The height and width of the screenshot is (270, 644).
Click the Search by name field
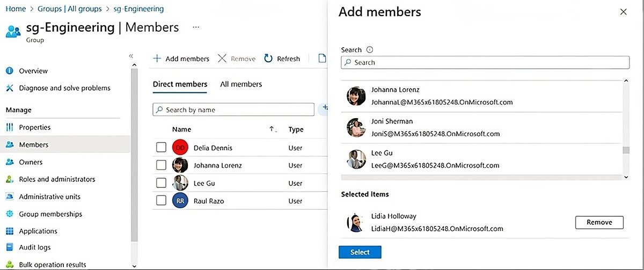point(233,110)
